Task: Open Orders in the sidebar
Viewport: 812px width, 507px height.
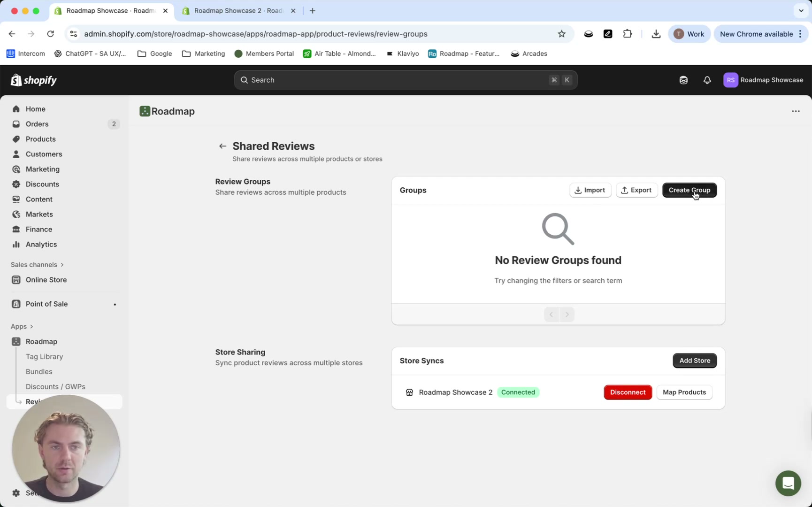Action: point(37,124)
